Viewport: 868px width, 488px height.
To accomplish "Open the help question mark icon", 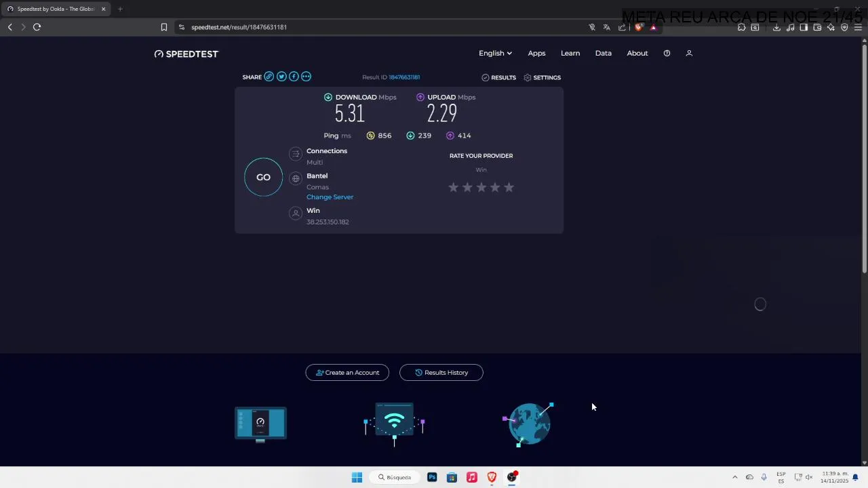I will pyautogui.click(x=667, y=53).
